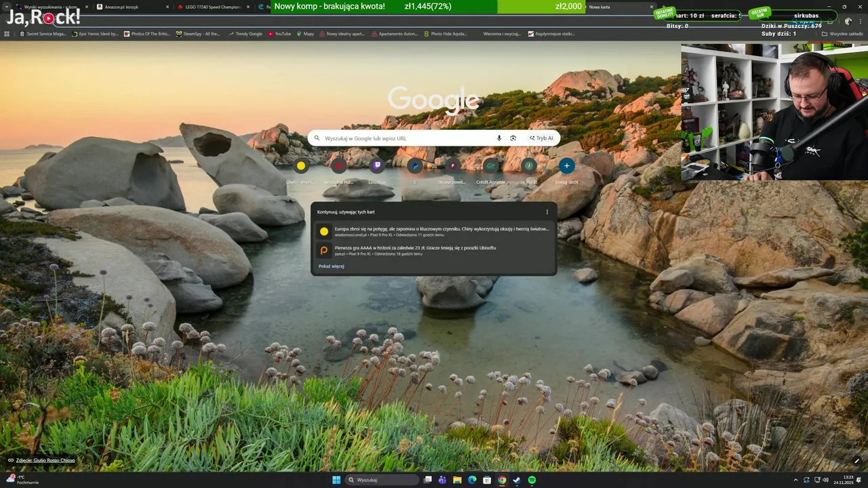The width and height of the screenshot is (868, 488).
Task: Open Photo Hide Aquila bookmark
Action: (446, 33)
